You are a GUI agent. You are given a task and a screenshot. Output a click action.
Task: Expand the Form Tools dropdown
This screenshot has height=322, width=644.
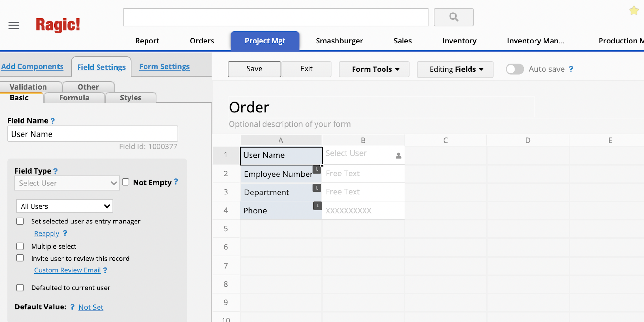coord(374,69)
